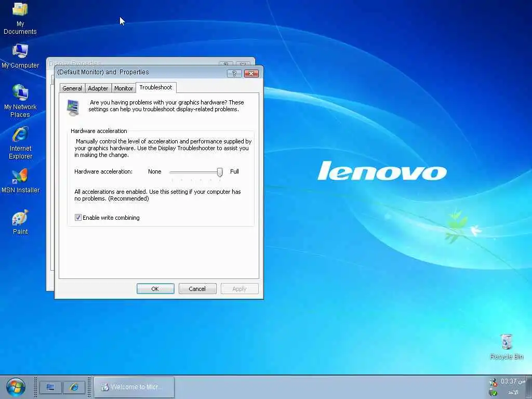Click the OK button

click(x=155, y=289)
